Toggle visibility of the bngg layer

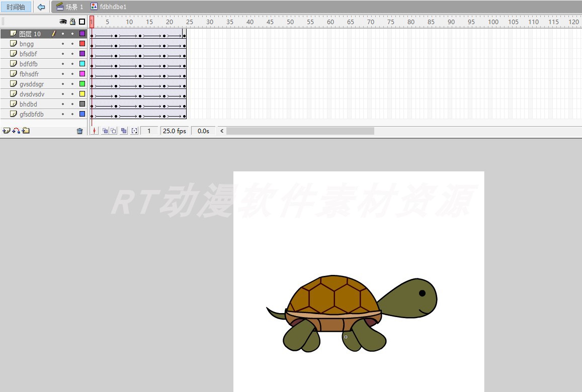(x=62, y=43)
